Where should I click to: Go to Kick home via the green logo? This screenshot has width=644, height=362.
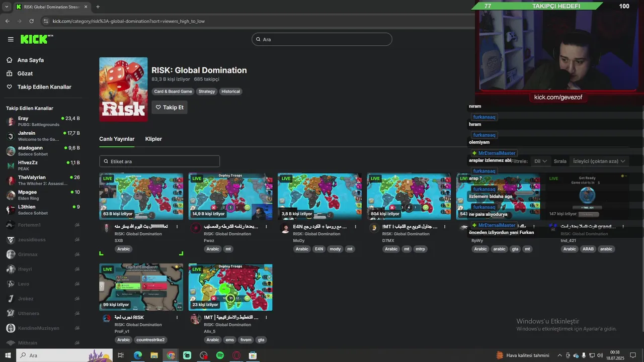click(36, 39)
